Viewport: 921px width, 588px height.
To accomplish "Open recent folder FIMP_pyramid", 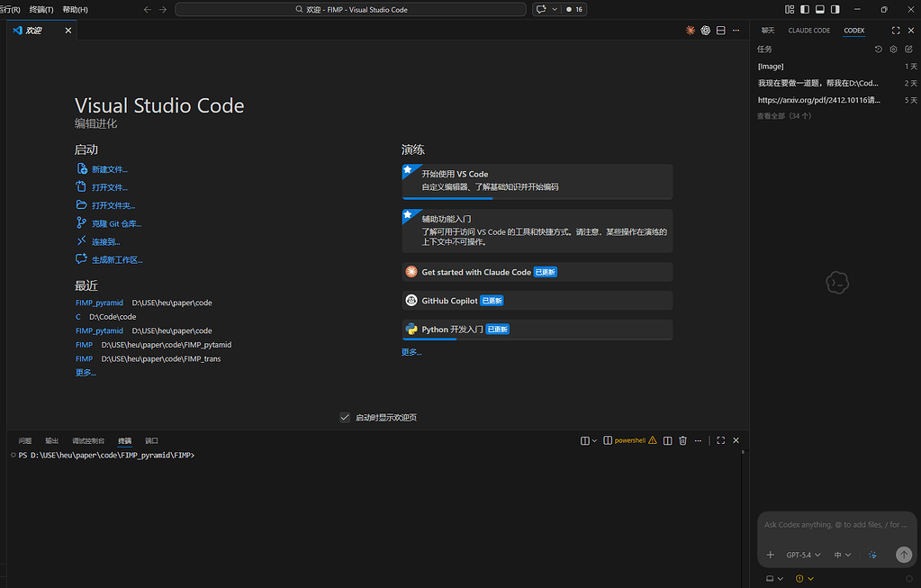I will (x=99, y=303).
